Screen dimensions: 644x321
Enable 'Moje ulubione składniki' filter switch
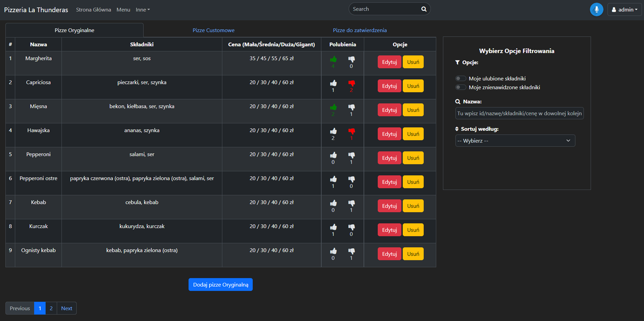(x=461, y=78)
